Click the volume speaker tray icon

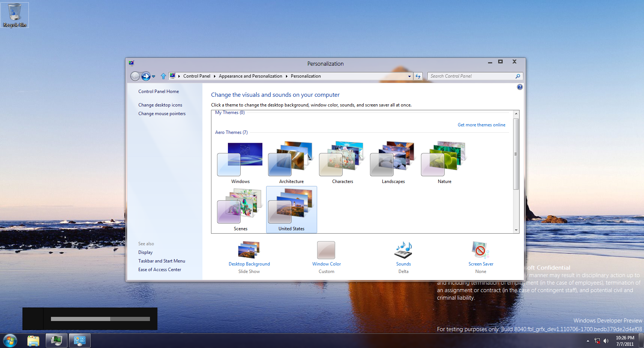(x=606, y=341)
